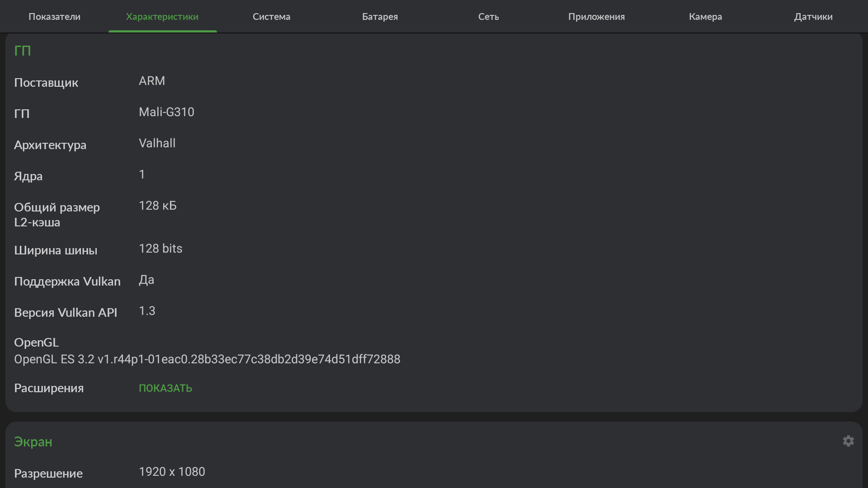The height and width of the screenshot is (488, 868).
Task: Click the Поставщик ARM value
Action: (x=152, y=81)
